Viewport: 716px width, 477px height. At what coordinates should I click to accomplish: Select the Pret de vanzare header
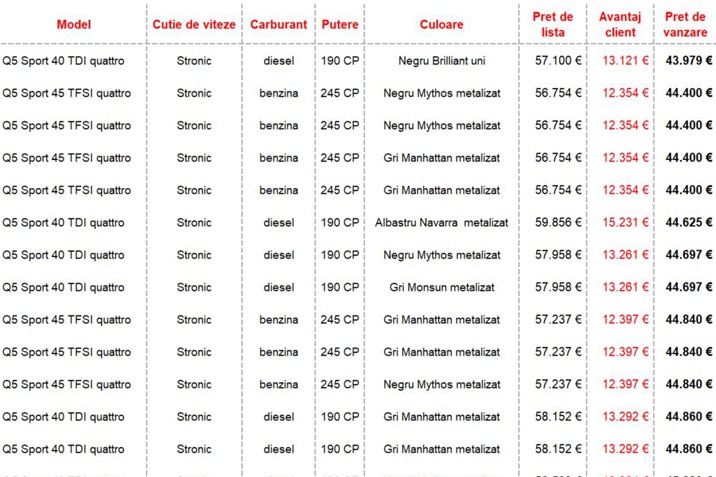click(x=685, y=25)
